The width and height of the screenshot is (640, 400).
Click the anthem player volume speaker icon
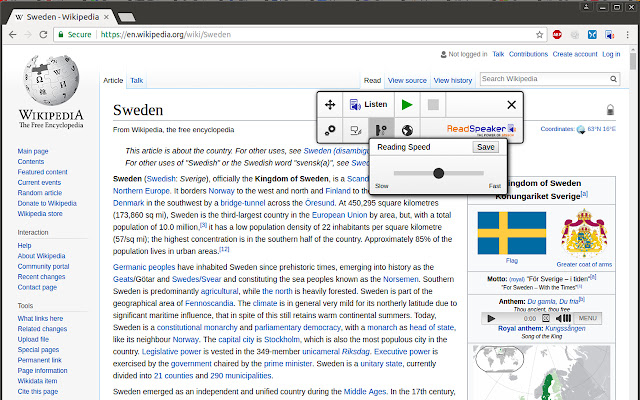563,318
